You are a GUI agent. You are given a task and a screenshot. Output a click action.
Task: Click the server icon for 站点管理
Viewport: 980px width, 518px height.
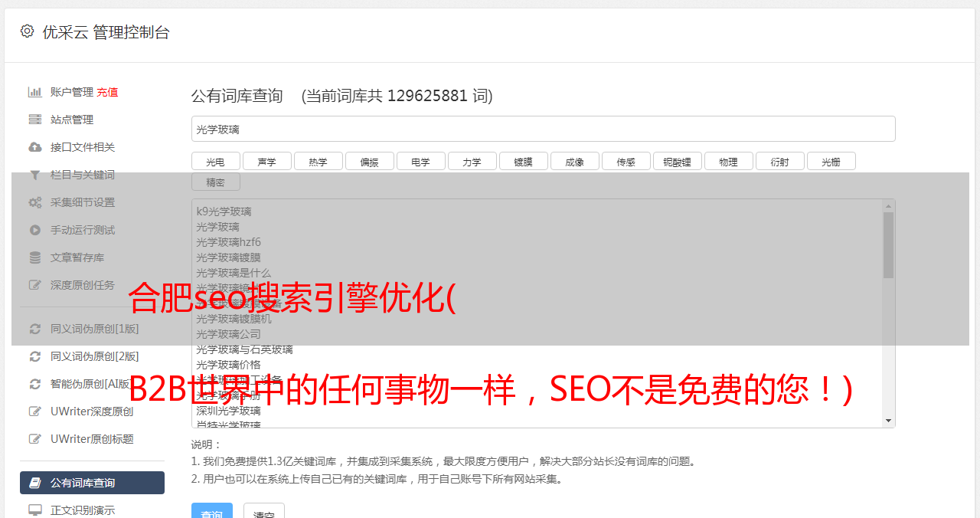pyautogui.click(x=35, y=120)
